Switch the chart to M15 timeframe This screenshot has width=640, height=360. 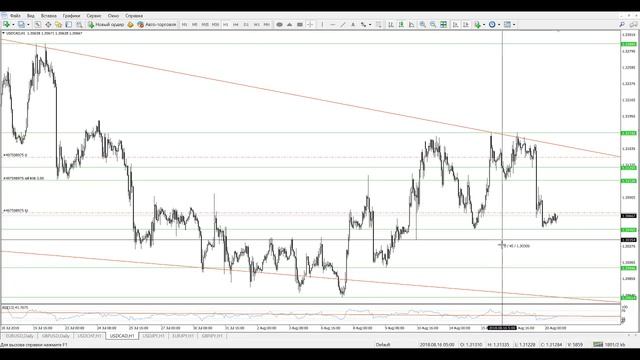point(205,24)
